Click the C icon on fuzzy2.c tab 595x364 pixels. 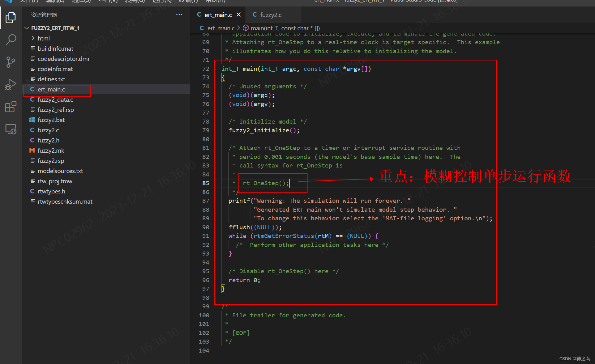pyautogui.click(x=255, y=15)
